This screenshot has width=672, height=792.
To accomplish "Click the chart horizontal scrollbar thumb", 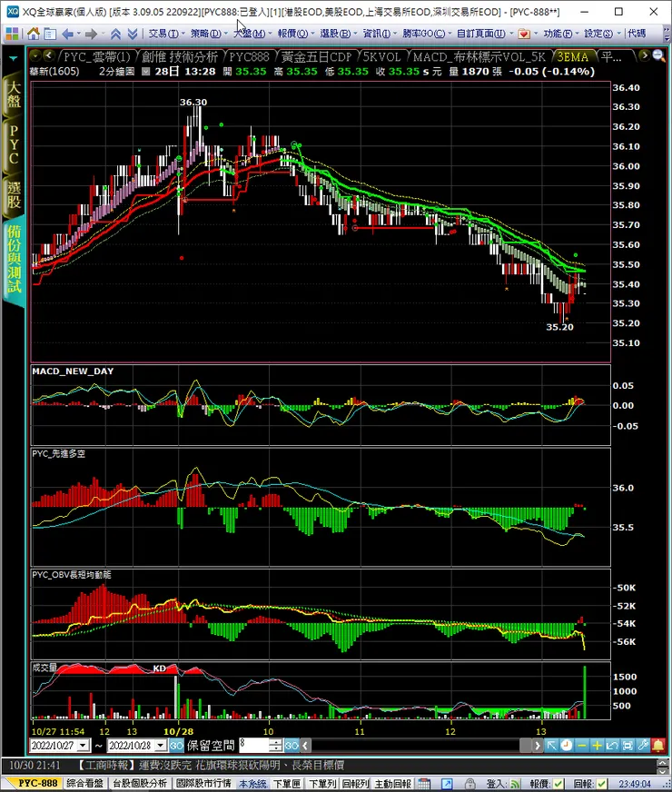I will point(526,745).
